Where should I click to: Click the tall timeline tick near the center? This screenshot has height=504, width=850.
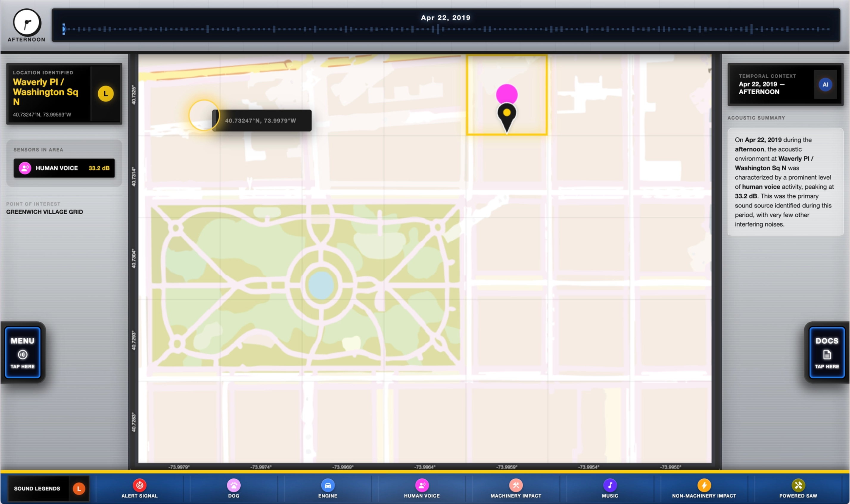point(438,29)
